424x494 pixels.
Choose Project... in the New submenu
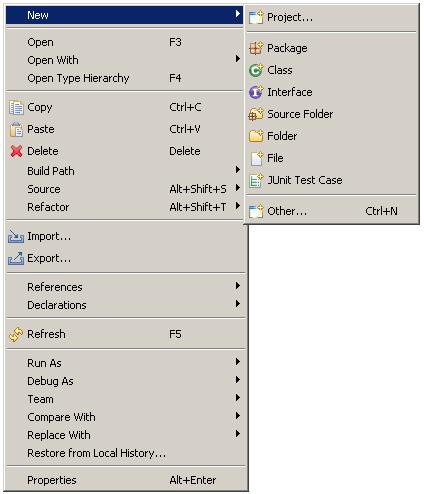[332, 17]
